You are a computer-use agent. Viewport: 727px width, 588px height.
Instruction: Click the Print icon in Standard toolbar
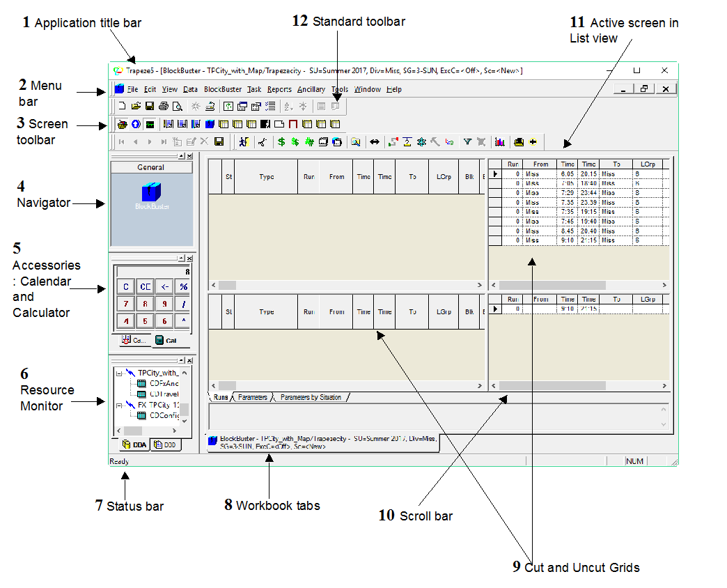[x=163, y=107]
